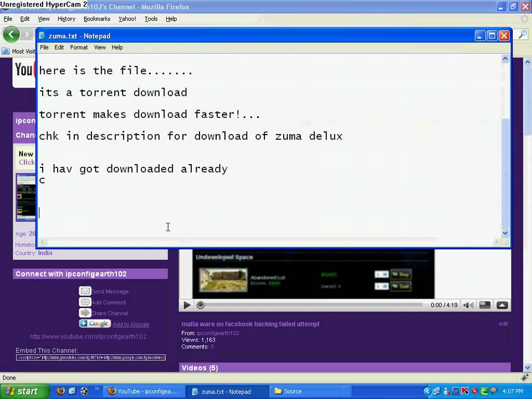Screen dimensions: 532x399
Task: Click the video seek bar handle
Action: pyautogui.click(x=200, y=305)
